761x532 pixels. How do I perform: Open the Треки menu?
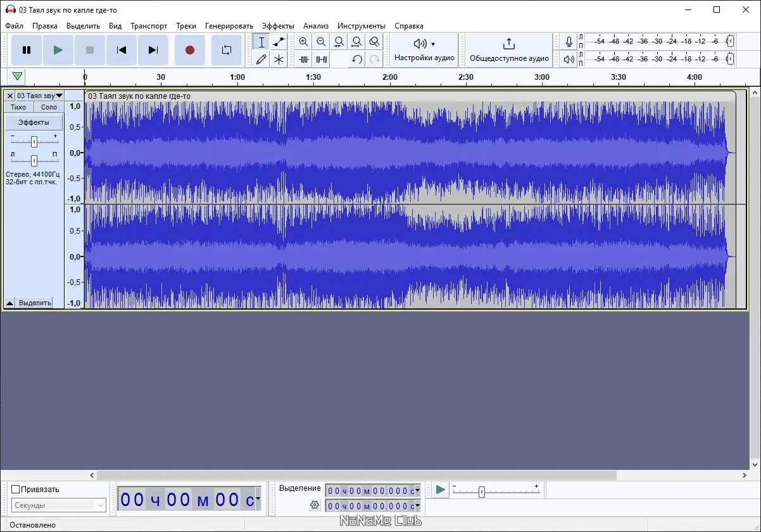(186, 26)
